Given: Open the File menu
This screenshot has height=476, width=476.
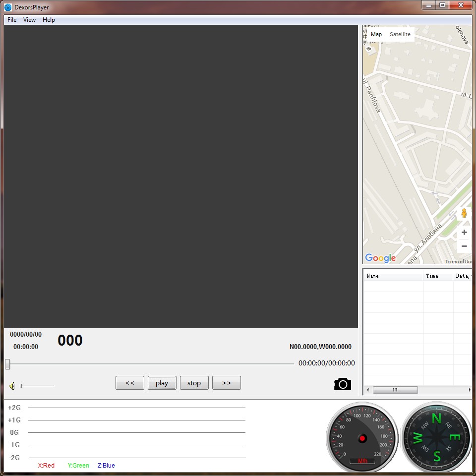Looking at the screenshot, I should pyautogui.click(x=11, y=19).
